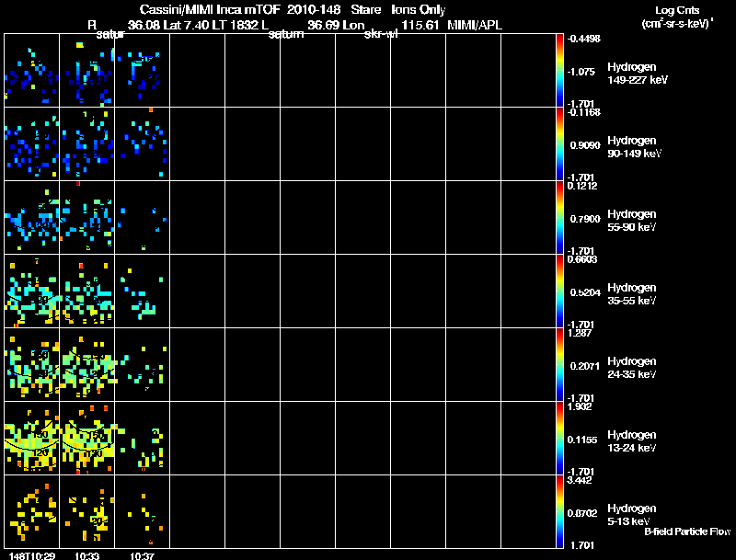
Task: Inspect the Hydrogen 13-24 keV image at 148T10:29
Action: pos(32,439)
